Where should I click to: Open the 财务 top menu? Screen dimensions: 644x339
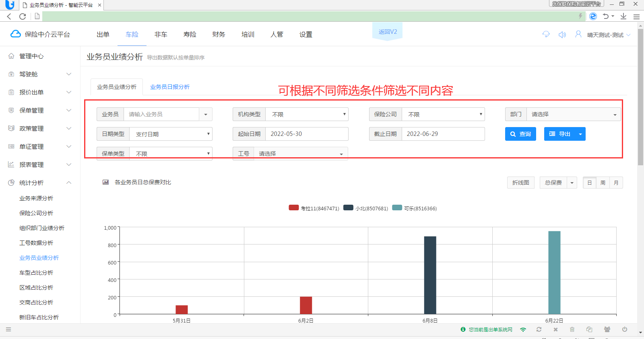[x=219, y=35]
